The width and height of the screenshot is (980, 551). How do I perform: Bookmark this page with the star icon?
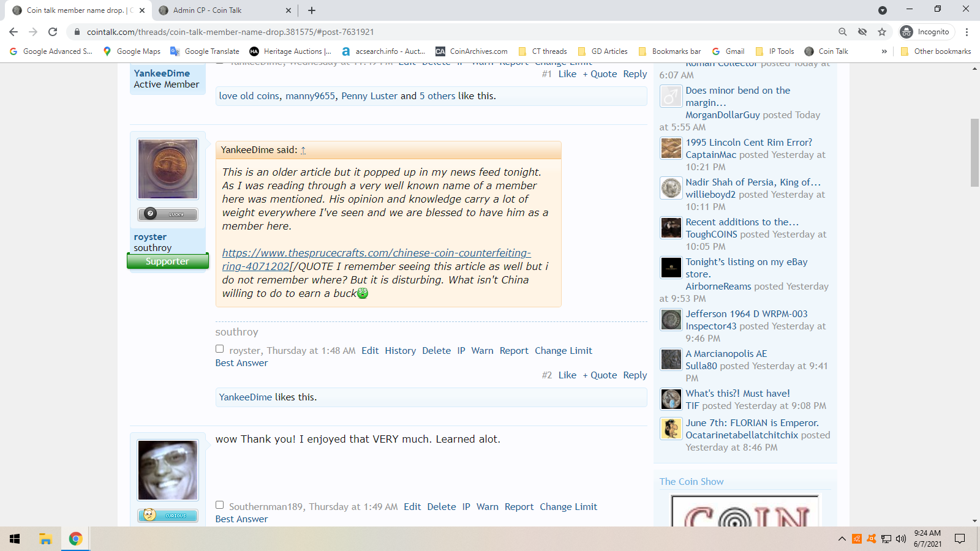[882, 32]
